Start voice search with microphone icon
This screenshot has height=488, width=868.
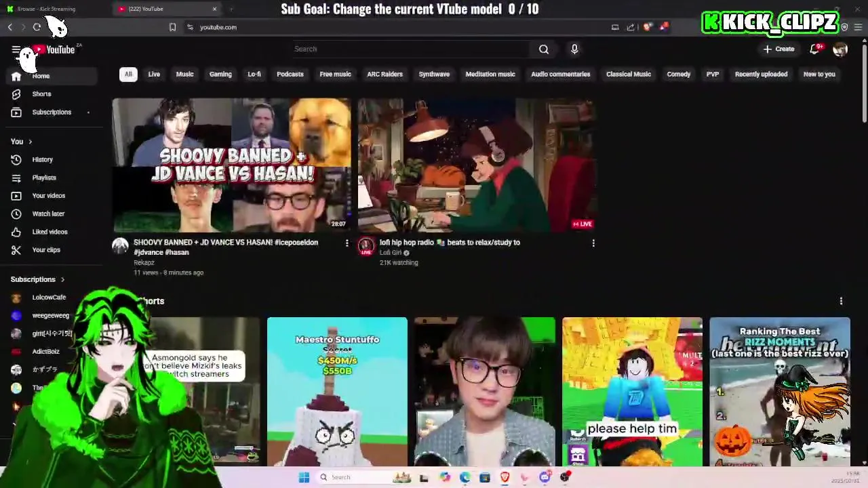tap(574, 49)
